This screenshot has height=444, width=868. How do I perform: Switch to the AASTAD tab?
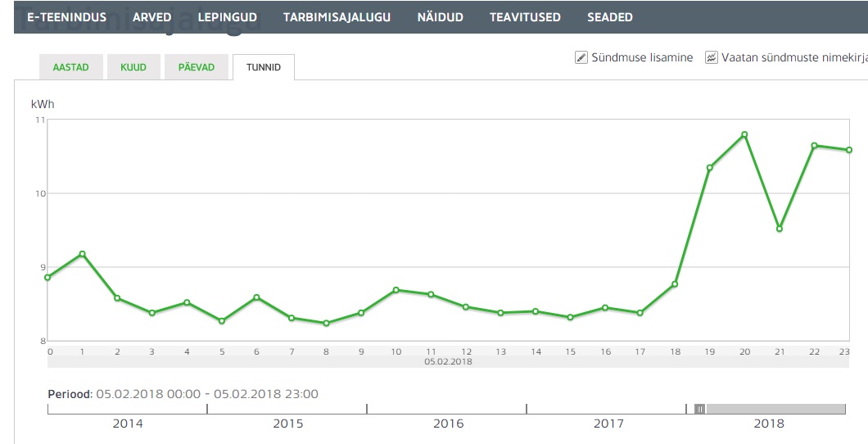click(x=70, y=67)
